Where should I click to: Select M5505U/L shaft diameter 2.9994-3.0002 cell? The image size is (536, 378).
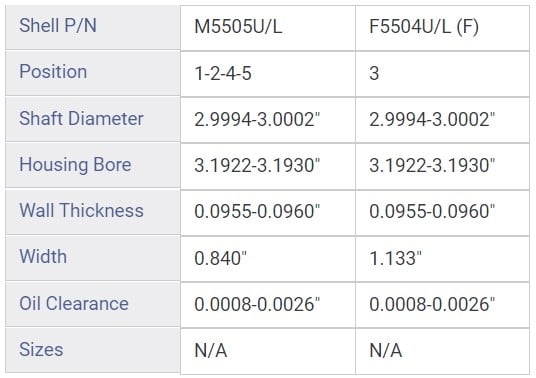(x=268, y=120)
